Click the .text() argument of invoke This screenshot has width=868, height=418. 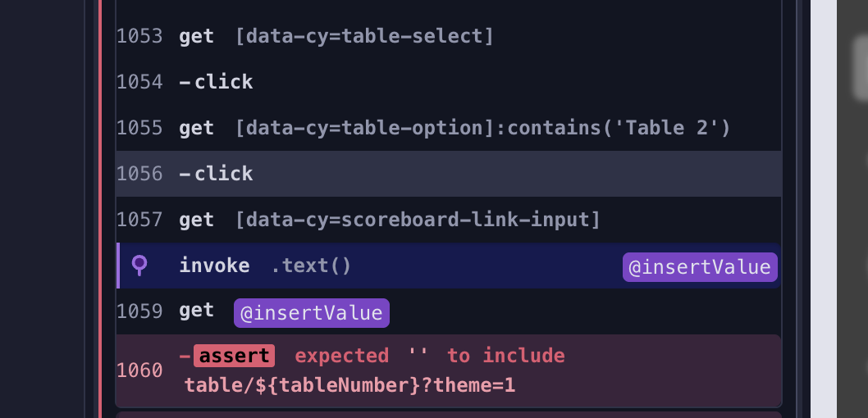point(311,266)
